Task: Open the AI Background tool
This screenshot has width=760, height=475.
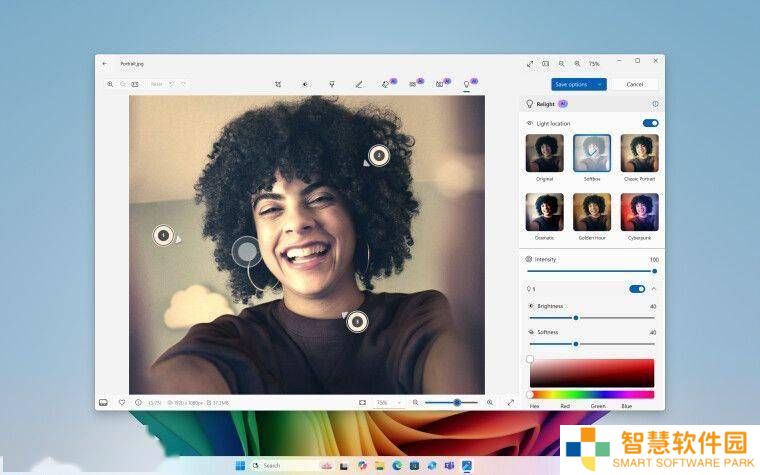Action: (413, 84)
